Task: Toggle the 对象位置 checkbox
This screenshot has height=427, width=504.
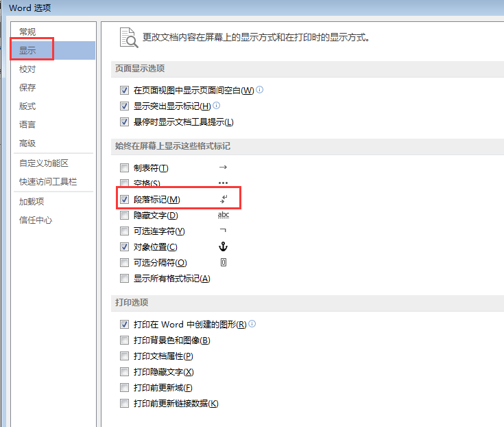Action: tap(124, 247)
